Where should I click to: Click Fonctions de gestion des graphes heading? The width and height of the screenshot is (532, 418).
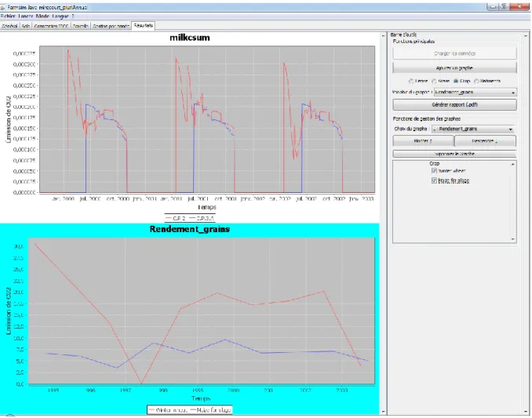click(x=427, y=119)
